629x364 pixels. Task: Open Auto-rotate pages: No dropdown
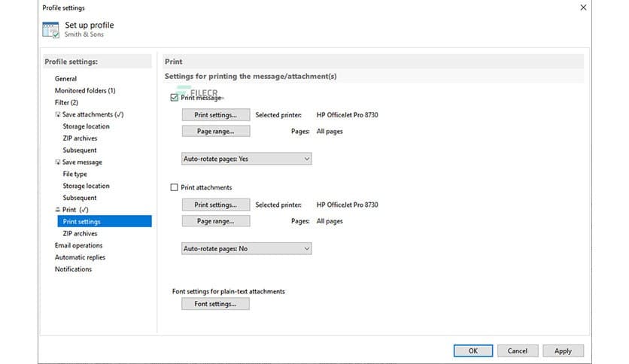tap(246, 248)
